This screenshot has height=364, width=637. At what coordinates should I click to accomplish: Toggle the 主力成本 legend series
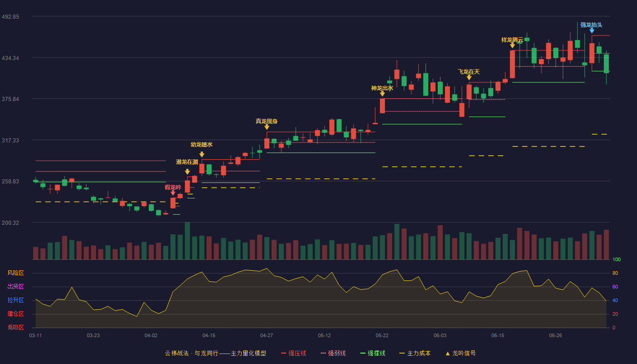coord(415,353)
